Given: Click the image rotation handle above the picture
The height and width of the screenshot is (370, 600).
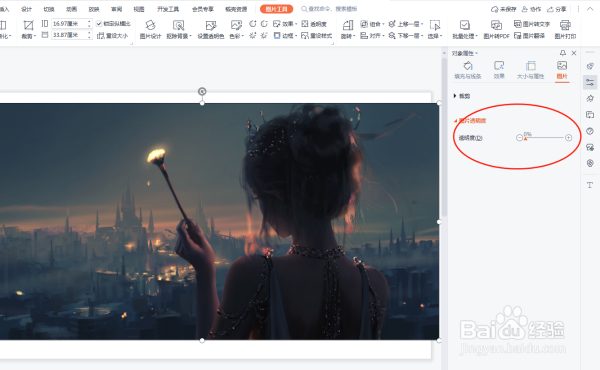Looking at the screenshot, I should [202, 91].
